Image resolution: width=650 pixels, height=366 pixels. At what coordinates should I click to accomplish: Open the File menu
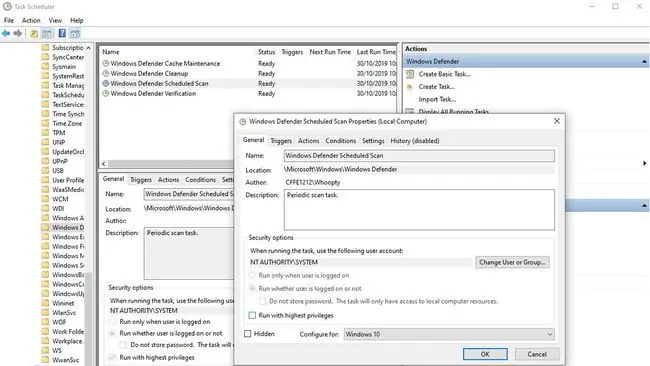click(9, 20)
